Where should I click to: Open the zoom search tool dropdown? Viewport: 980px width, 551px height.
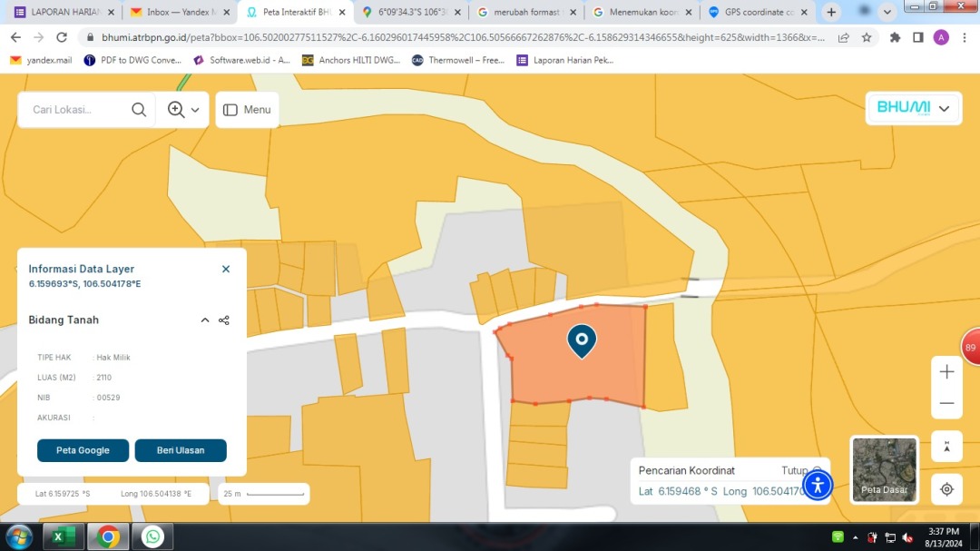183,110
